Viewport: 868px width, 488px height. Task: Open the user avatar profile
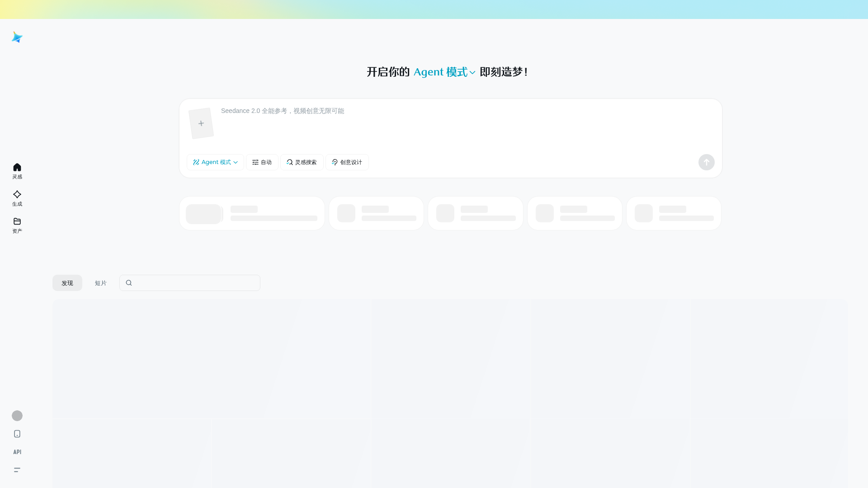point(17,416)
